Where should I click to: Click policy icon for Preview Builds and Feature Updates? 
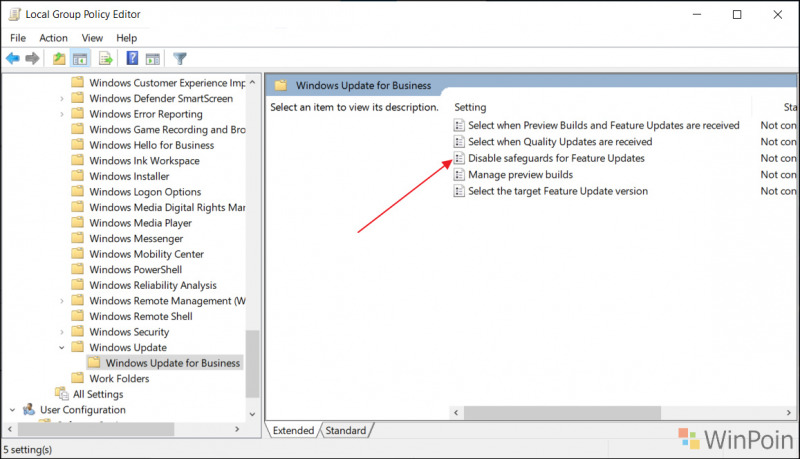tap(459, 125)
